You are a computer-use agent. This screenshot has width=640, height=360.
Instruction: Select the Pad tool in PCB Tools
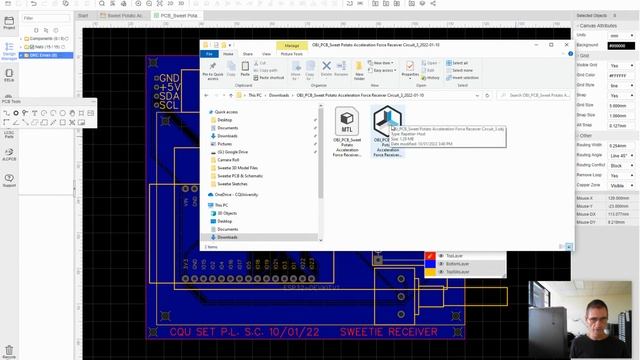[x=16, y=113]
